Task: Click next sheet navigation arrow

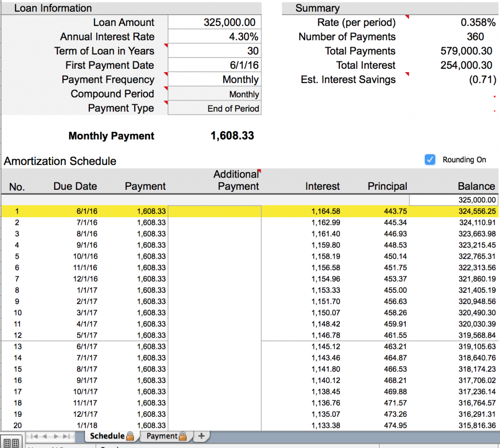Action: (57, 436)
